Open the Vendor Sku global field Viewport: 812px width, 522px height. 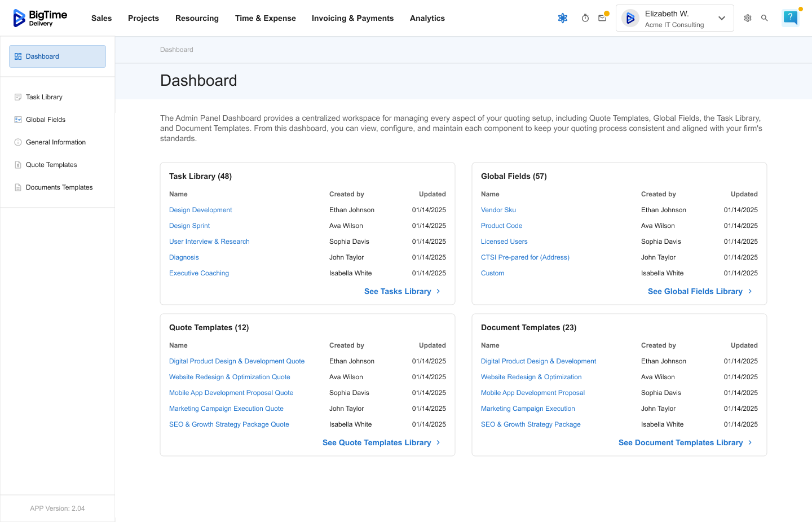[498, 210]
